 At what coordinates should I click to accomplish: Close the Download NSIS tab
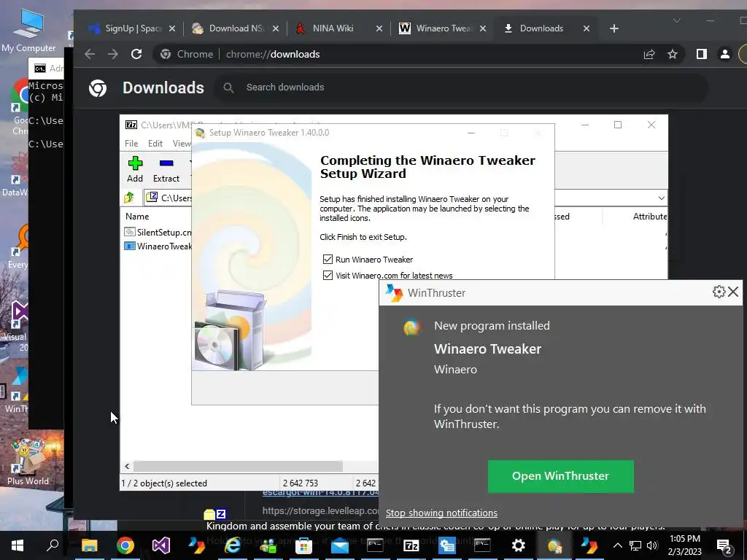[x=275, y=28]
